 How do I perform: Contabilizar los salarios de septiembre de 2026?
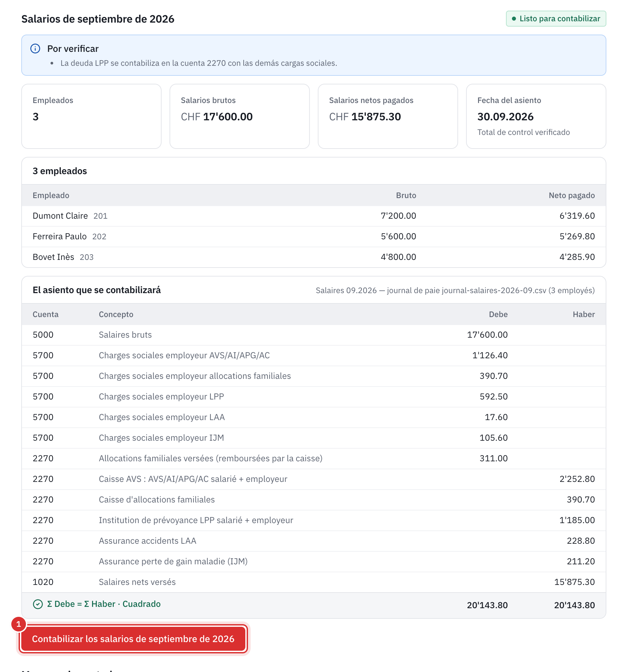pos(133,639)
